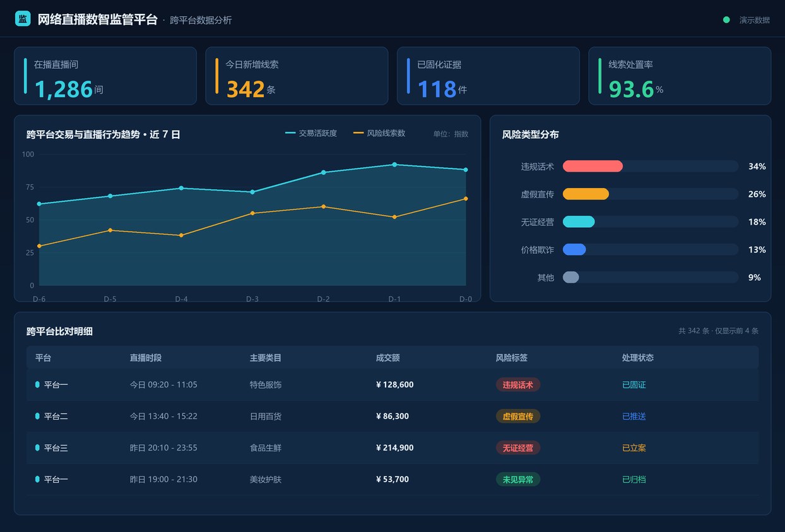Open the 已固化证据 118 card
Viewport: 785px width, 532px height.
[x=488, y=76]
